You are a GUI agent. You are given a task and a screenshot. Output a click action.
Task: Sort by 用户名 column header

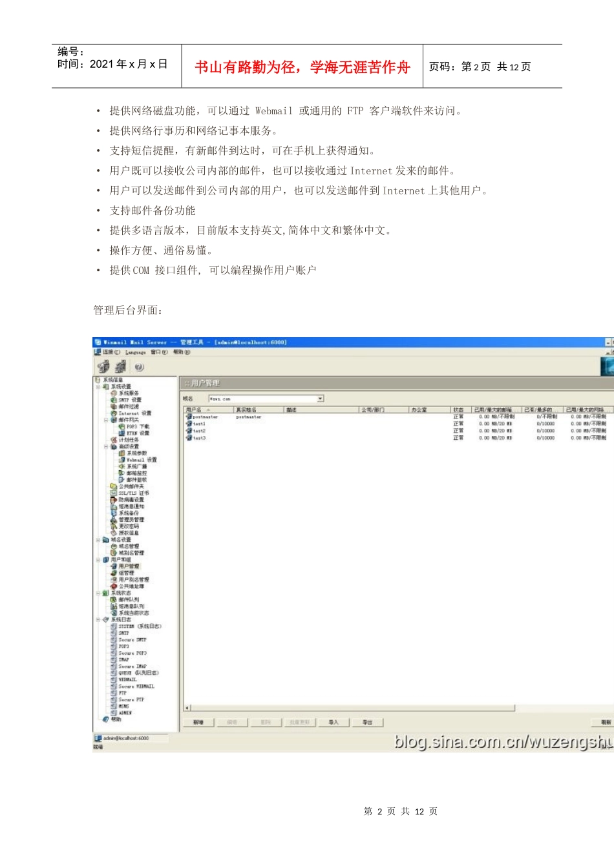pos(208,409)
